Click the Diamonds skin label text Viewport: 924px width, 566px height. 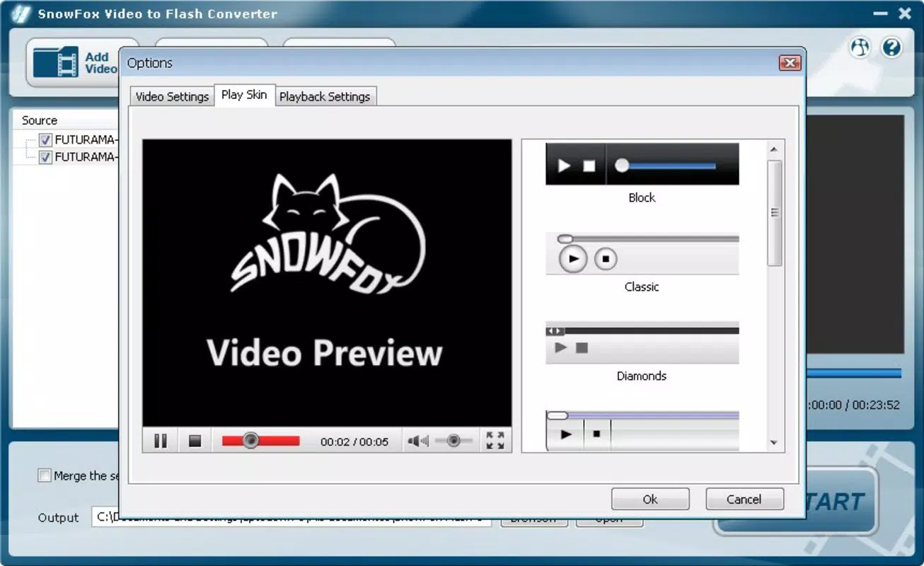point(642,376)
